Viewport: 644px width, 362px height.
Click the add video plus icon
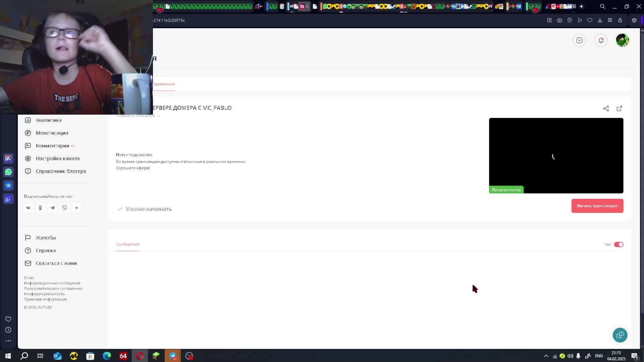(579, 40)
